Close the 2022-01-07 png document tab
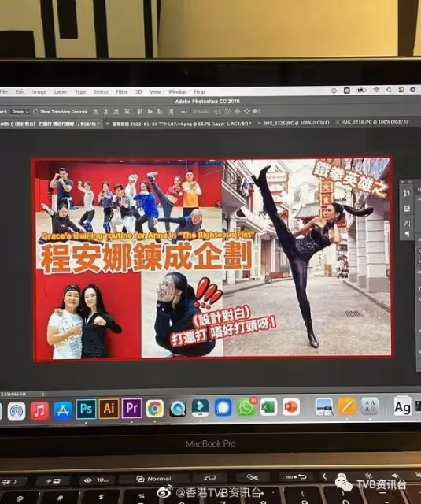This screenshot has height=504, width=421. coord(107,124)
